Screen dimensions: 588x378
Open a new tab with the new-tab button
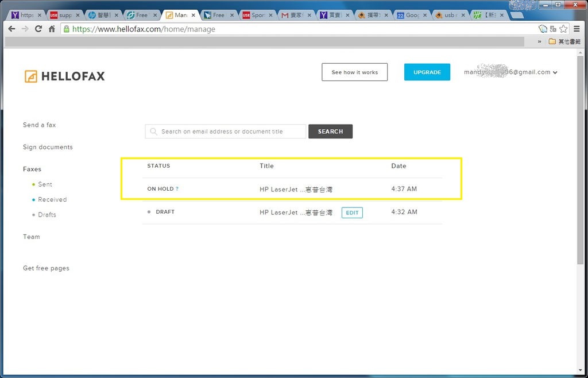(x=517, y=16)
